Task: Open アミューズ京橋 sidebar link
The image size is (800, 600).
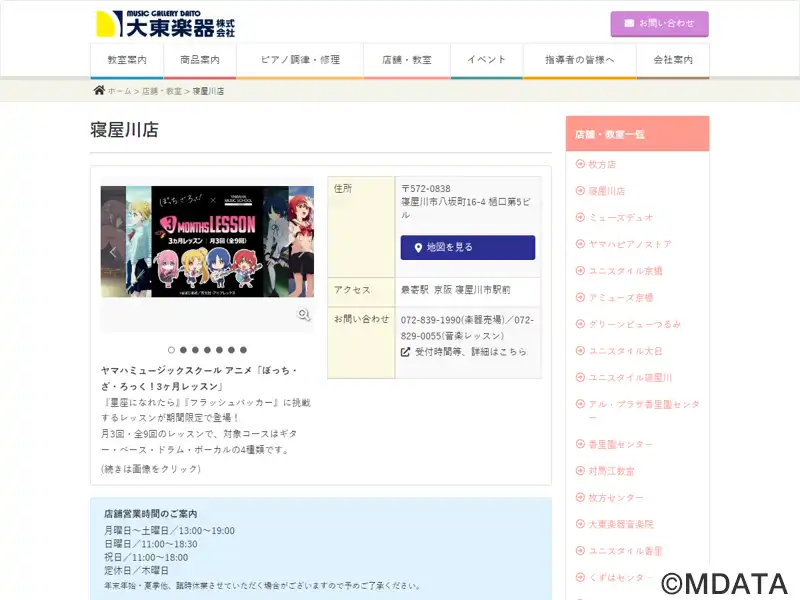Action: pyautogui.click(x=621, y=297)
